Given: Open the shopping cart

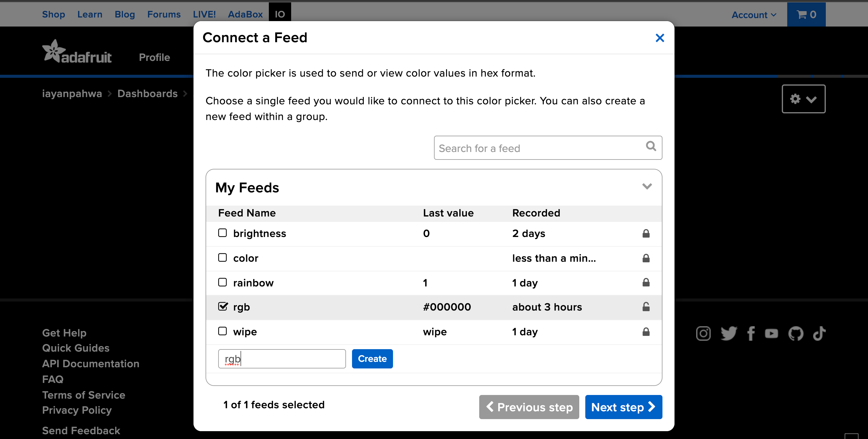Looking at the screenshot, I should click(806, 14).
